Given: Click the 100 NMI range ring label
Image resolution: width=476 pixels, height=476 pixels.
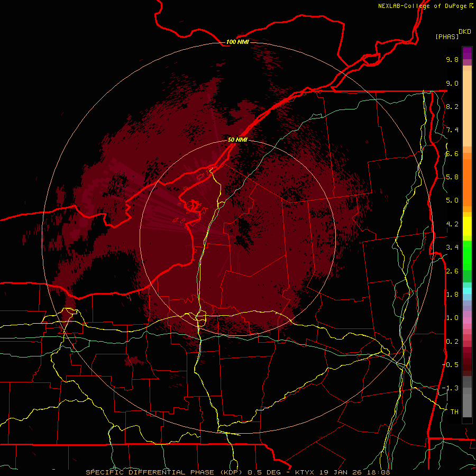Looking at the screenshot, I should [237, 42].
